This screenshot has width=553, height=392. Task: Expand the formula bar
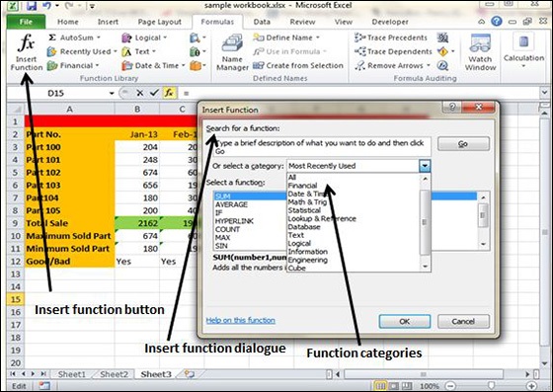[x=544, y=93]
